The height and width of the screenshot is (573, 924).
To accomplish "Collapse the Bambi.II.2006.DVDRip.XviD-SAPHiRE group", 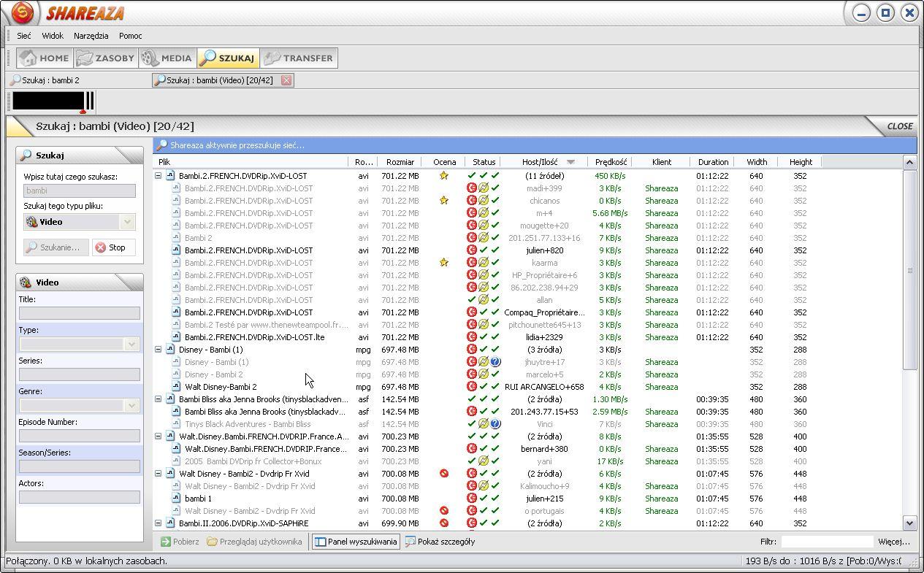I will [x=159, y=523].
